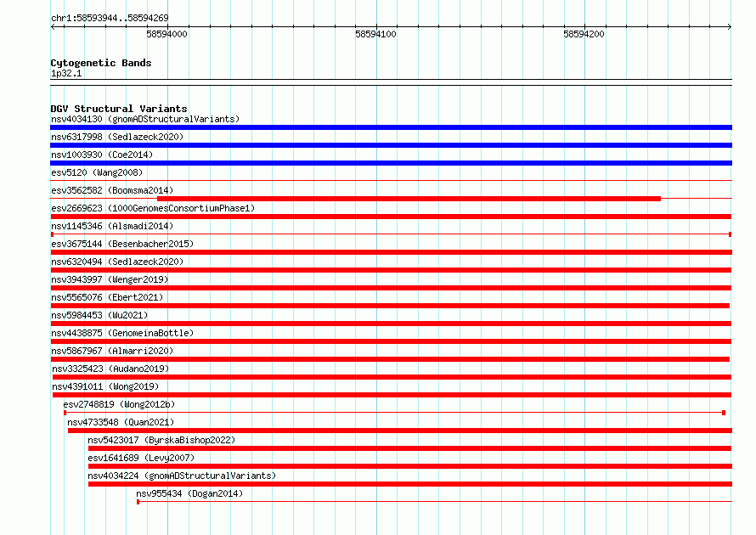756x535 pixels.
Task: Select nsv5423017 ByrskaBishop2022 label
Action: [161, 440]
